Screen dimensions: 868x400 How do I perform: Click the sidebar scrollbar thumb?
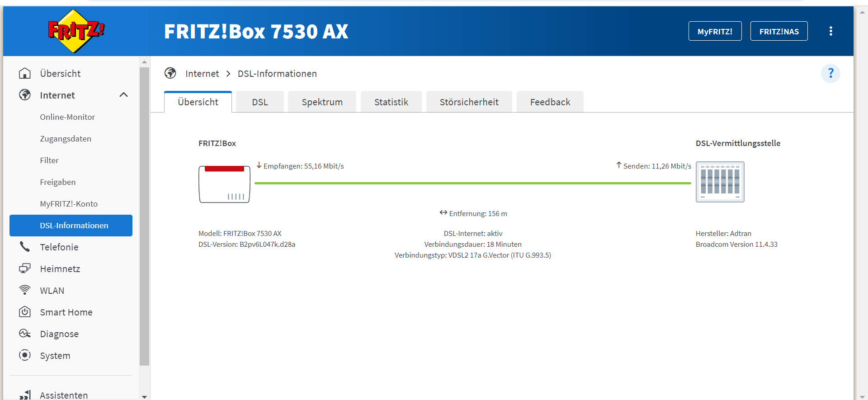(144, 216)
